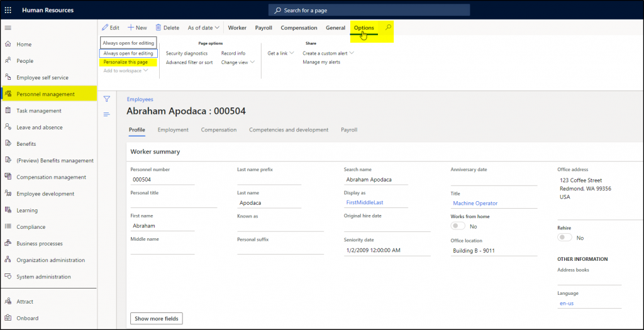Open the filter funnel icon
Screen dimensions: 644x330
[107, 99]
